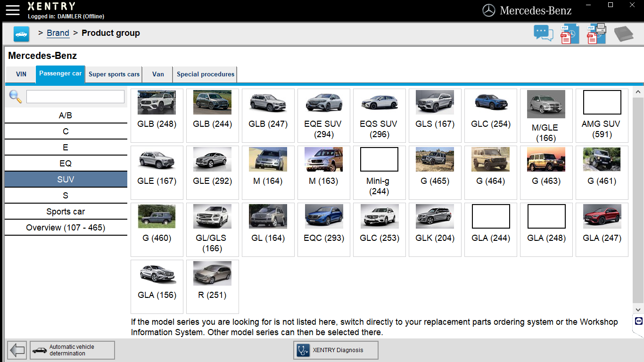Click the PDF document icon without printer
This screenshot has height=362, width=644.
[570, 34]
